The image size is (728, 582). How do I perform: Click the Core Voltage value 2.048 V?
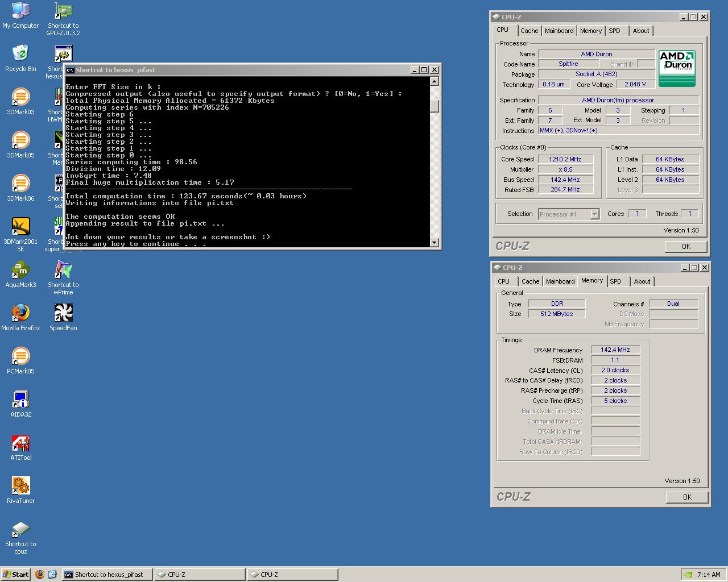pyautogui.click(x=635, y=84)
